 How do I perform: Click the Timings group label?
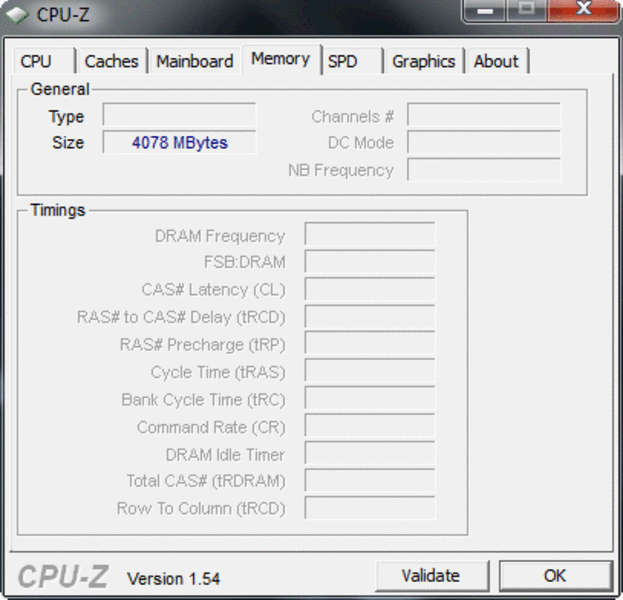click(x=58, y=210)
